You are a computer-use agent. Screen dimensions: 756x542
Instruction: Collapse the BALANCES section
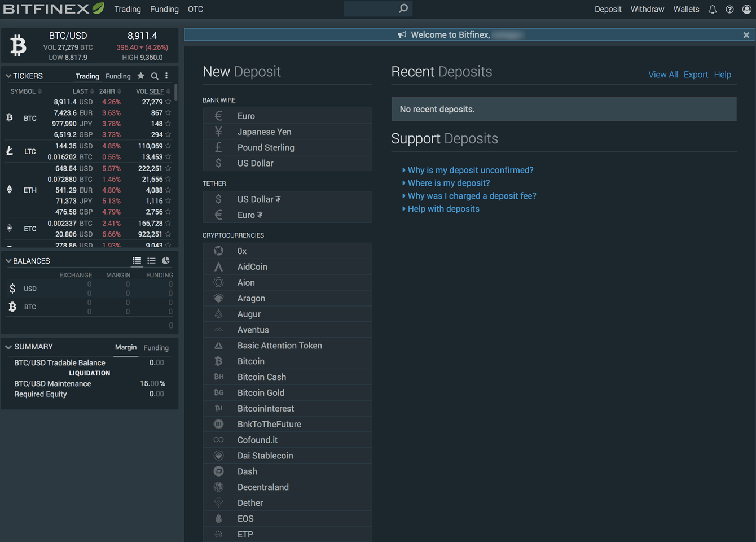(7, 260)
